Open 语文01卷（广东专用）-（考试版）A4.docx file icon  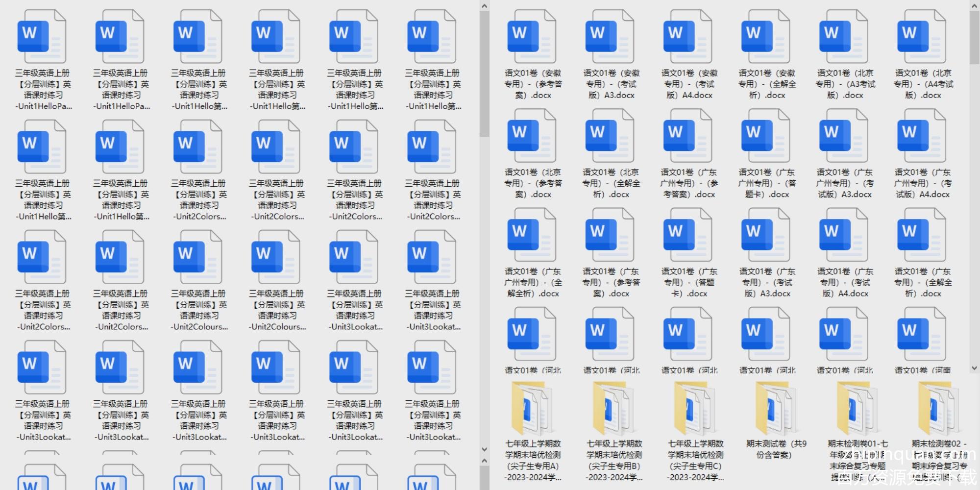click(844, 235)
